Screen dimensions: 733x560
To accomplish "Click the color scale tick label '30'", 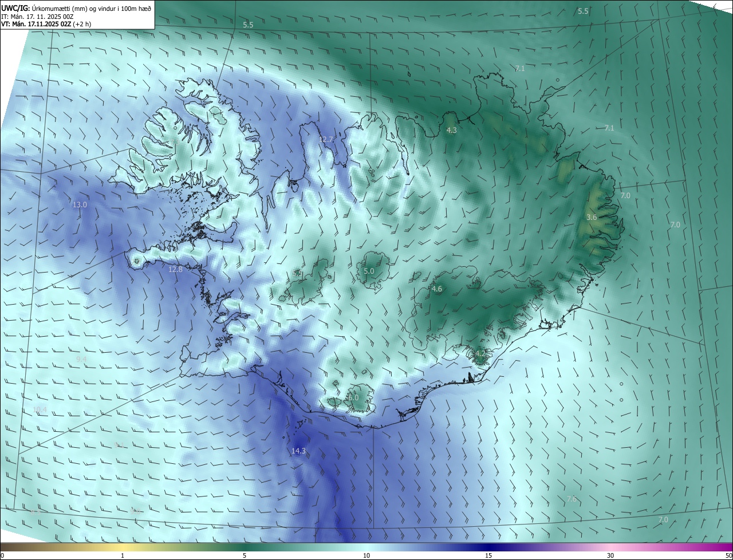I will [610, 555].
